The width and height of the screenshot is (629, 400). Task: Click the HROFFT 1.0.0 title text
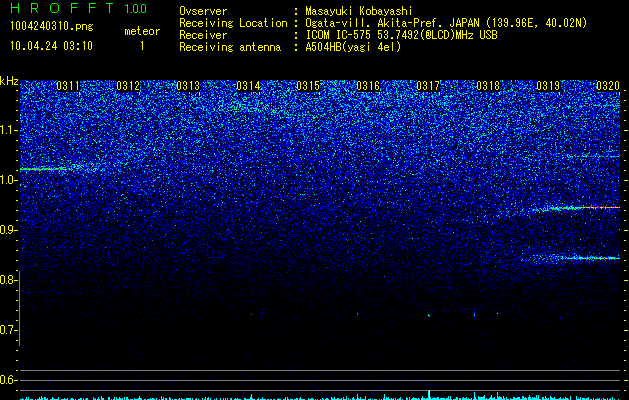point(78,8)
